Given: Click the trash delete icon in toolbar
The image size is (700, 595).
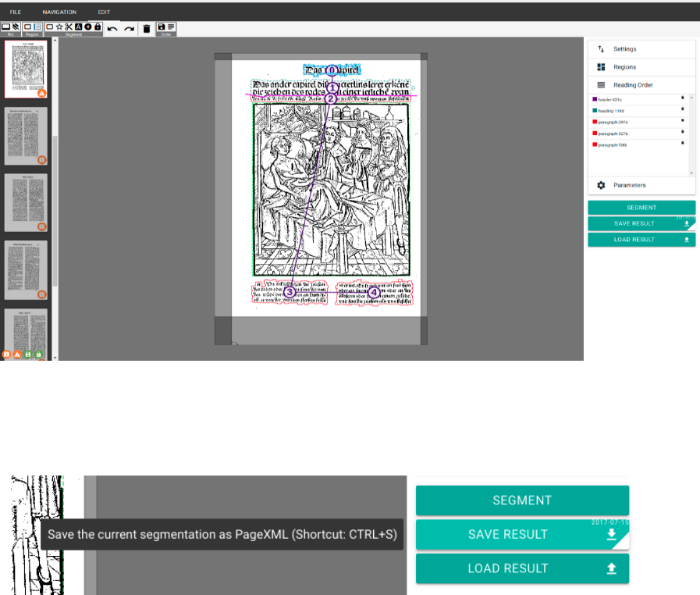Looking at the screenshot, I should pos(147,29).
